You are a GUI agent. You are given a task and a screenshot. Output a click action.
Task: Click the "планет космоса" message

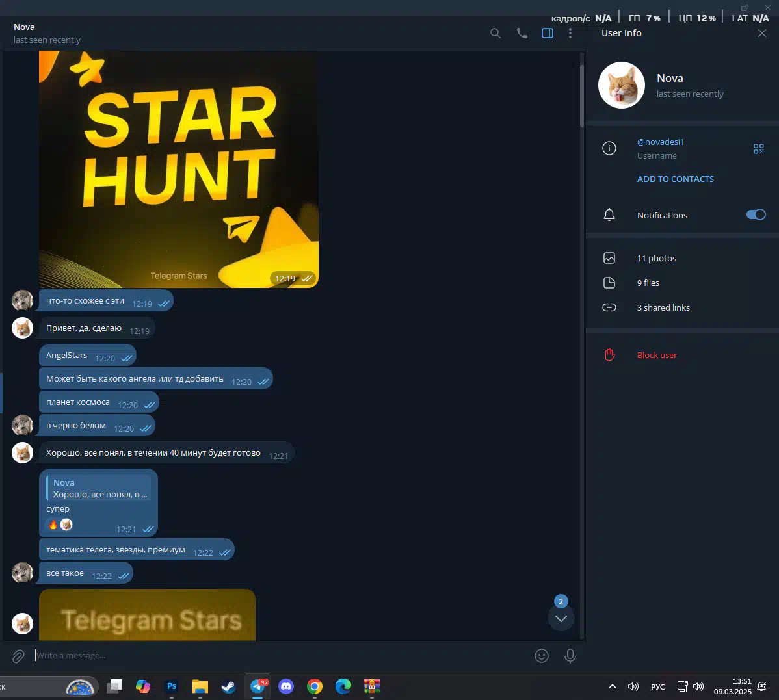(99, 402)
